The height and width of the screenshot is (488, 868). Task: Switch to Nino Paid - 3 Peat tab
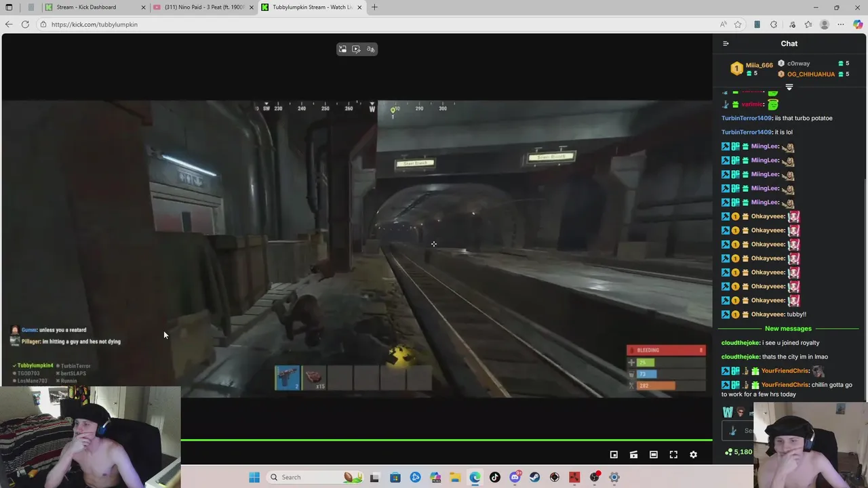pos(203,7)
